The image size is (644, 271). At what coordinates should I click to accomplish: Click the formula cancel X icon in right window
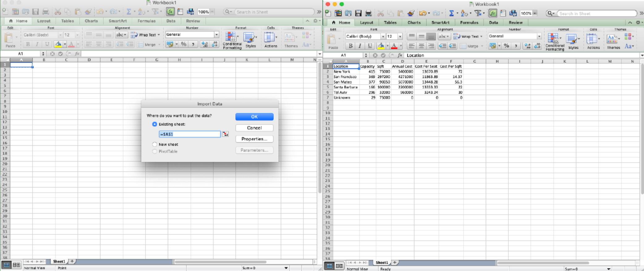coord(375,55)
